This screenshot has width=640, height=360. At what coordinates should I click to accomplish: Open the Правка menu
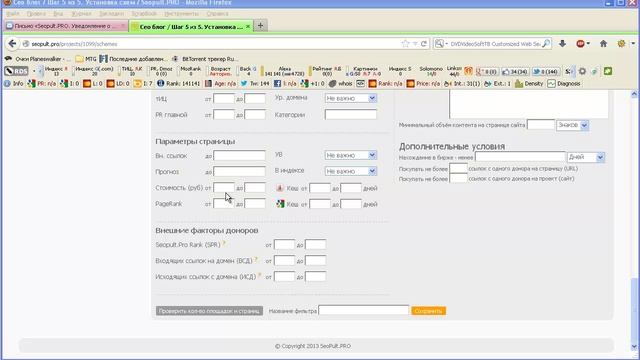tap(36, 14)
